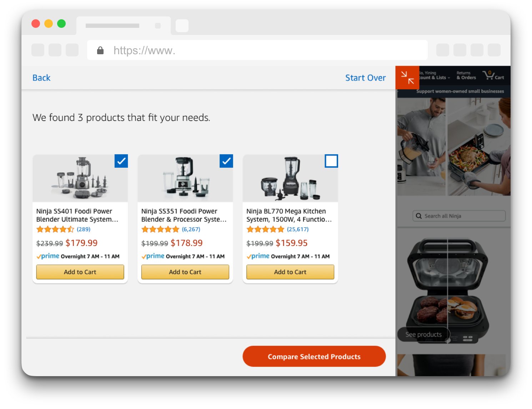Click the Search all Ninja field

click(x=459, y=216)
